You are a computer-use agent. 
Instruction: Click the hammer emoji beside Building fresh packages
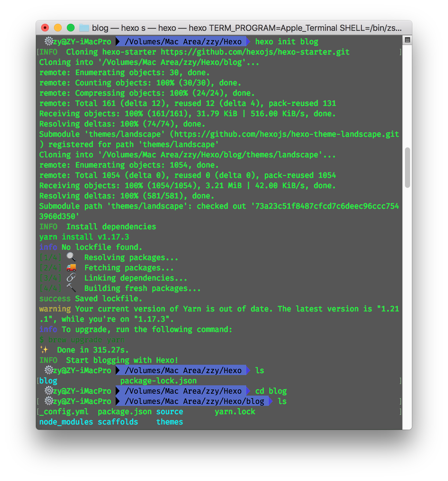pos(71,288)
